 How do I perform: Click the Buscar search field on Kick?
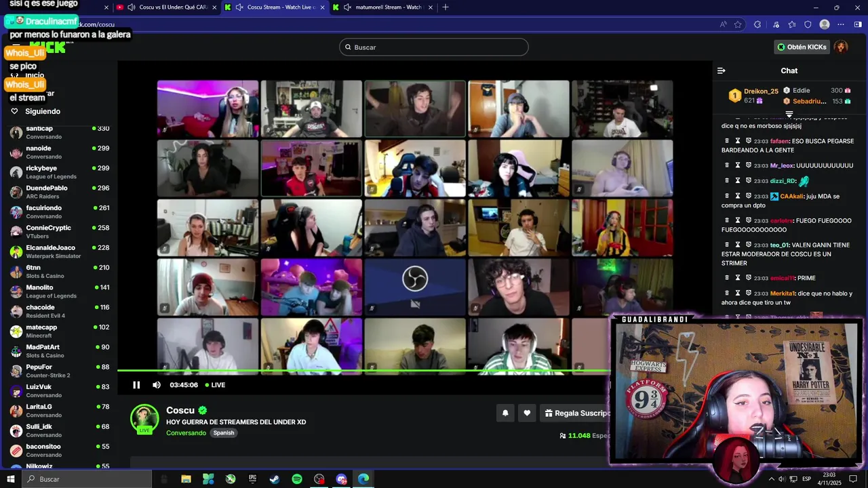pos(433,47)
